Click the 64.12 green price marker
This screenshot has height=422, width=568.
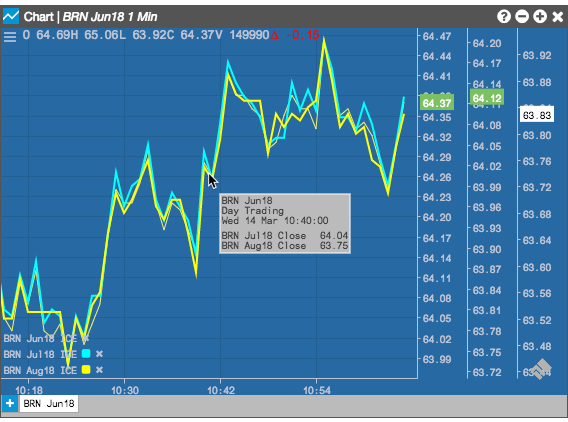pyautogui.click(x=487, y=98)
